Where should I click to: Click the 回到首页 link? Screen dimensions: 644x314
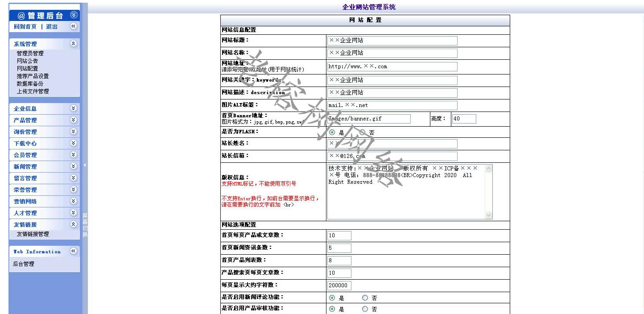(x=25, y=27)
